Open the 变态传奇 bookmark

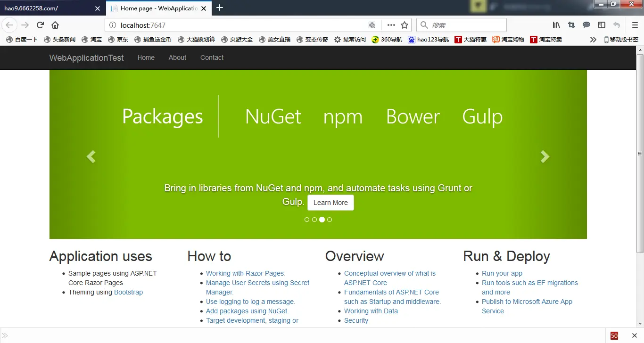(312, 40)
